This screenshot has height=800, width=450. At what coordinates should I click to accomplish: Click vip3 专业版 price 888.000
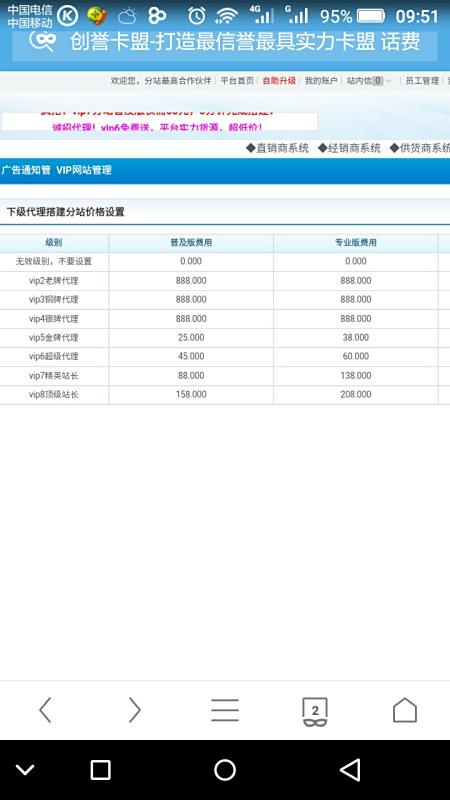tap(356, 299)
